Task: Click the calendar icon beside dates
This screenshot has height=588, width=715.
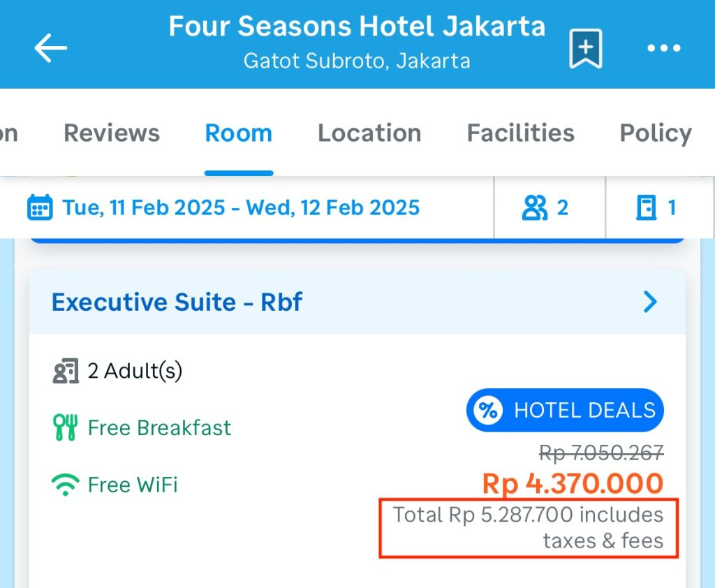Action: click(40, 208)
